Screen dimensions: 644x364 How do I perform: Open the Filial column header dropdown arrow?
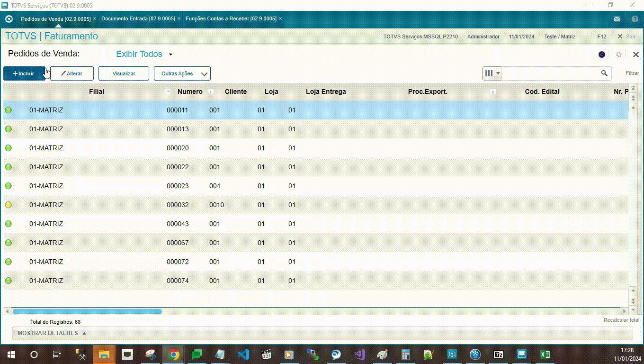pos(168,91)
